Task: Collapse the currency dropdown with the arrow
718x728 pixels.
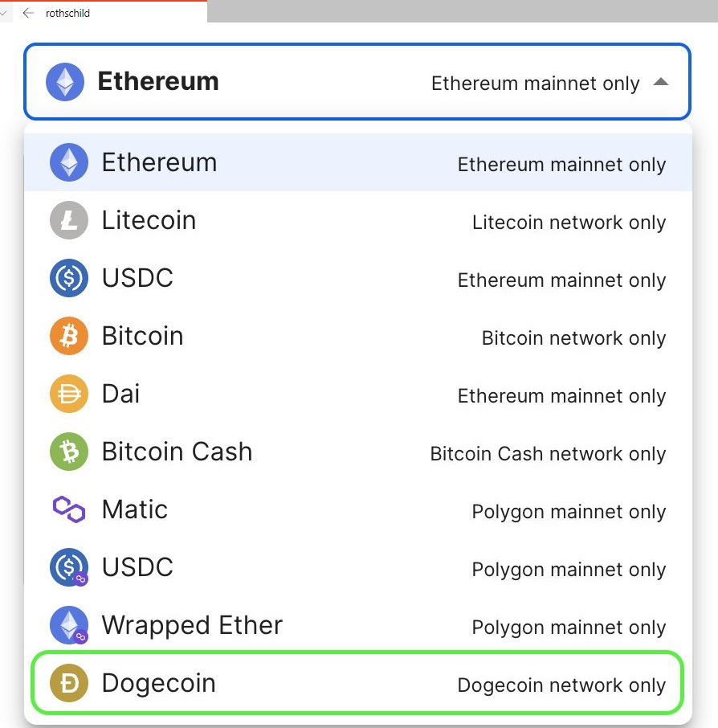Action: point(660,82)
